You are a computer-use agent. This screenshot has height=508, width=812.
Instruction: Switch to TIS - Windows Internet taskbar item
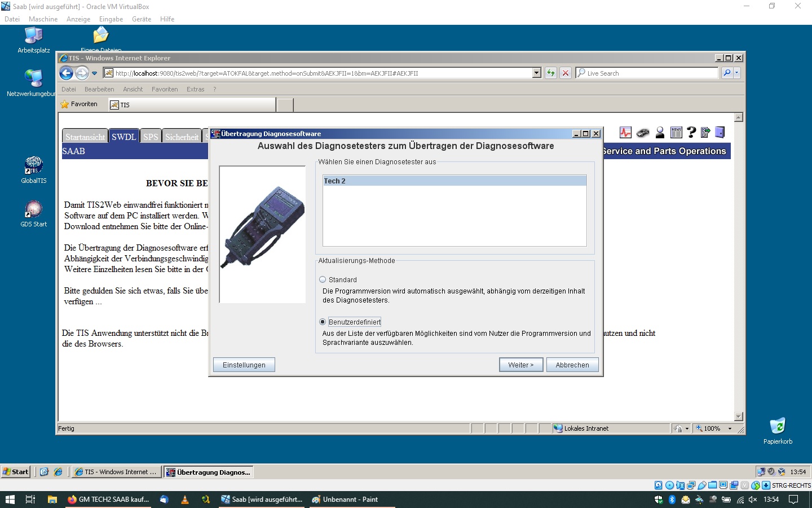coord(117,472)
